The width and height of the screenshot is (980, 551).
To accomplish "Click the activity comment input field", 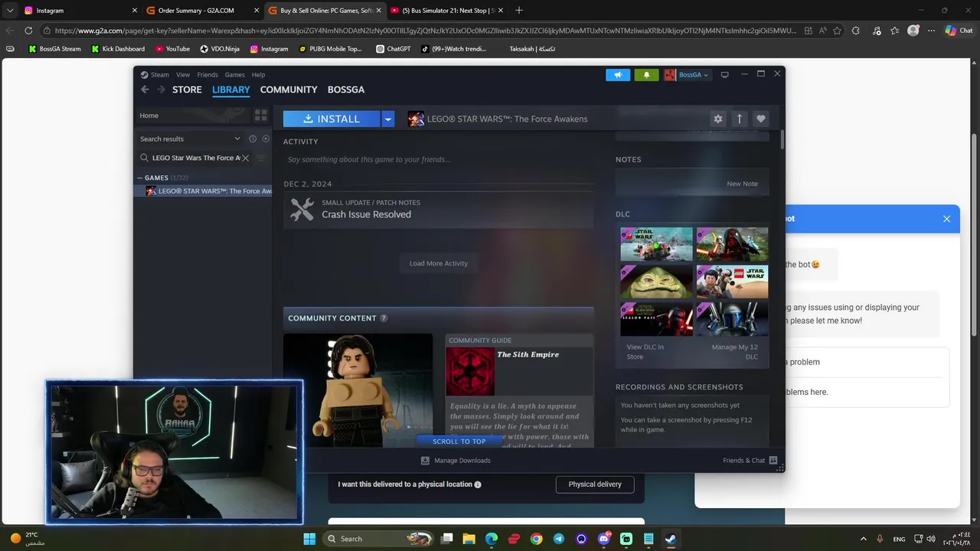I will pyautogui.click(x=438, y=160).
